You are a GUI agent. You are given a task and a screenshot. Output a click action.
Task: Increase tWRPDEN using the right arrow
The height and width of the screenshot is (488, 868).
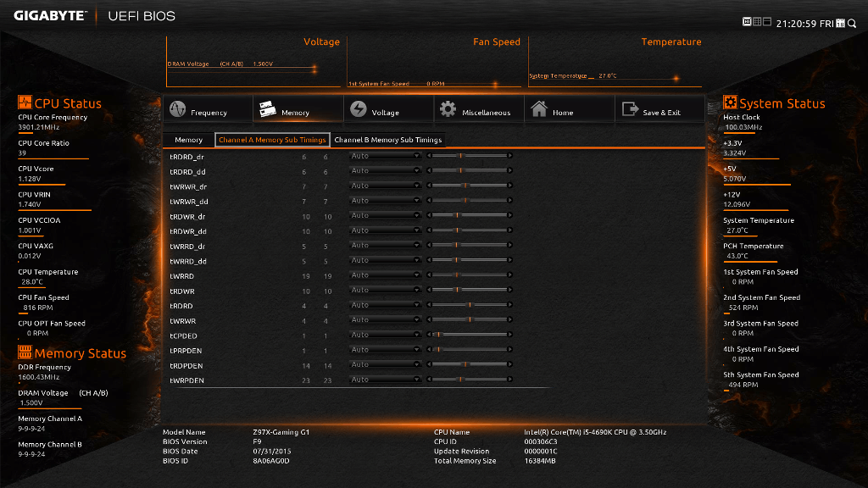(509, 380)
